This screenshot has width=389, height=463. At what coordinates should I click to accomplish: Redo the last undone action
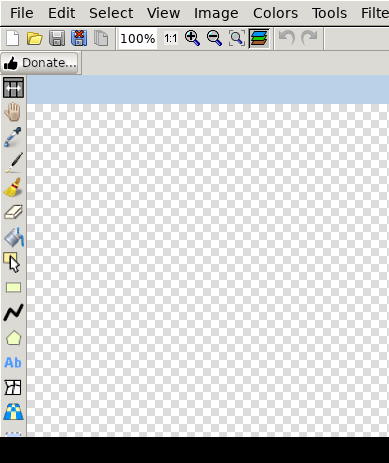(x=309, y=38)
